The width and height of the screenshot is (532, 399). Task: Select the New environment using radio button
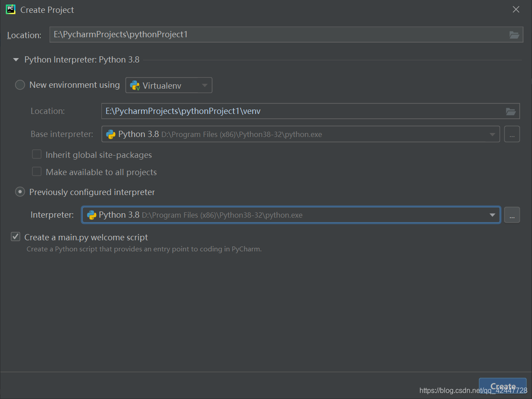click(x=20, y=85)
